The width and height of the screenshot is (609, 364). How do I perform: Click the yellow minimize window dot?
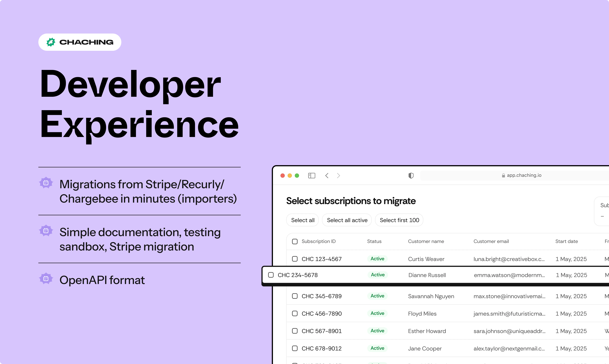click(x=290, y=176)
